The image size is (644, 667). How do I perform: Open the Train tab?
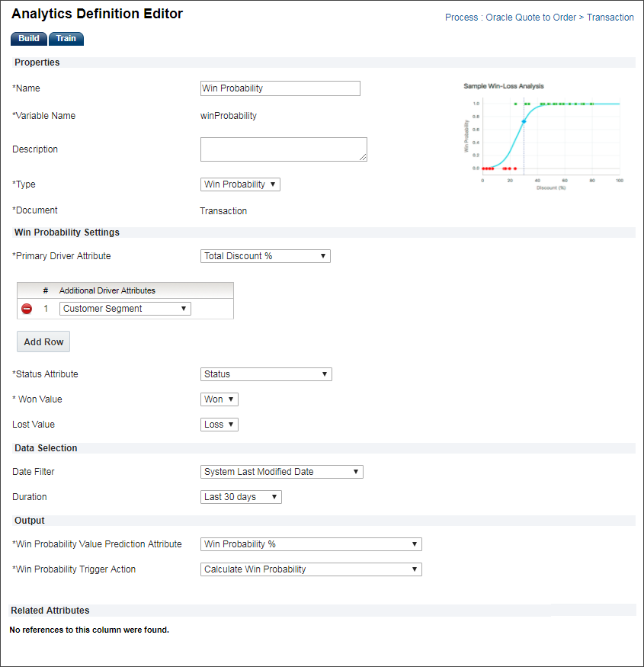tap(66, 39)
